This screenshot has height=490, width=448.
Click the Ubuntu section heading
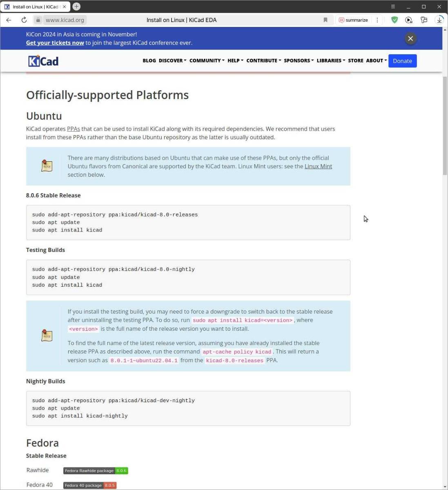coord(44,116)
